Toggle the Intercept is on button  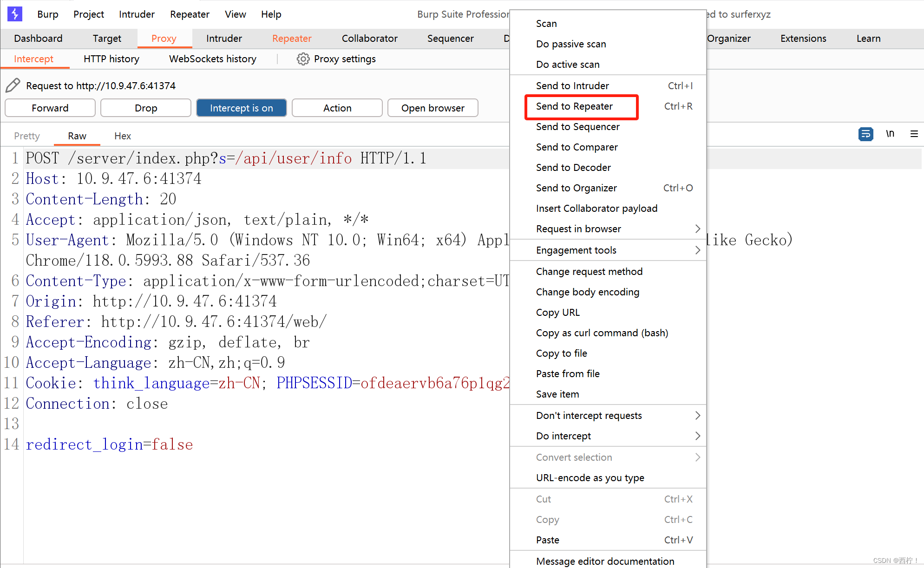click(x=241, y=108)
